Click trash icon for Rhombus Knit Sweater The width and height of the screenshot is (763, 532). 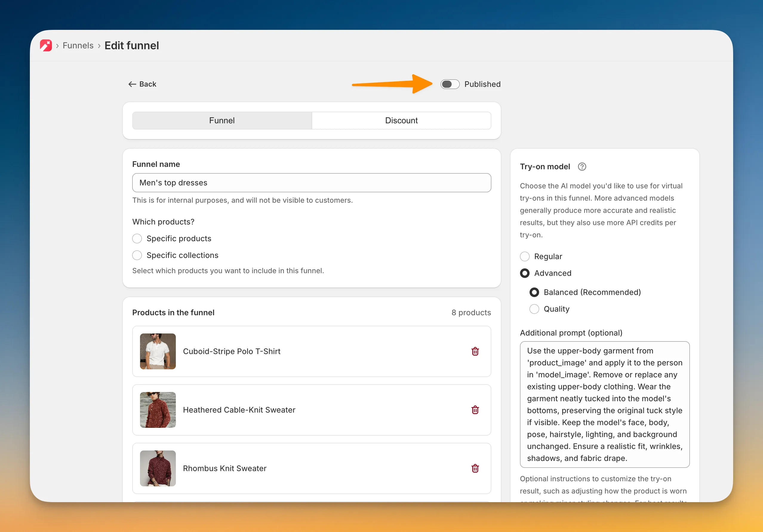click(475, 468)
